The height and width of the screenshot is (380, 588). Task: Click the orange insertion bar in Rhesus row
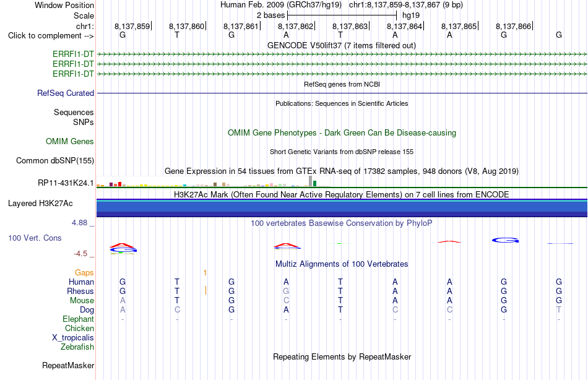pyautogui.click(x=206, y=290)
